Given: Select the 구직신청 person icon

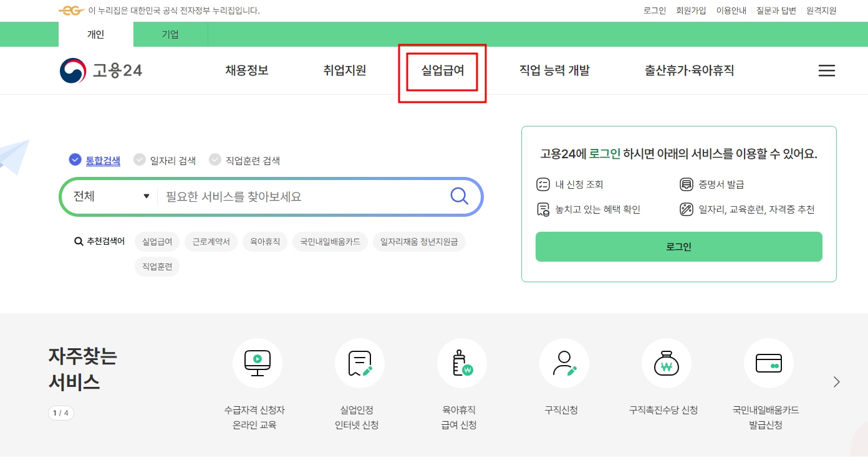Looking at the screenshot, I should tap(564, 363).
